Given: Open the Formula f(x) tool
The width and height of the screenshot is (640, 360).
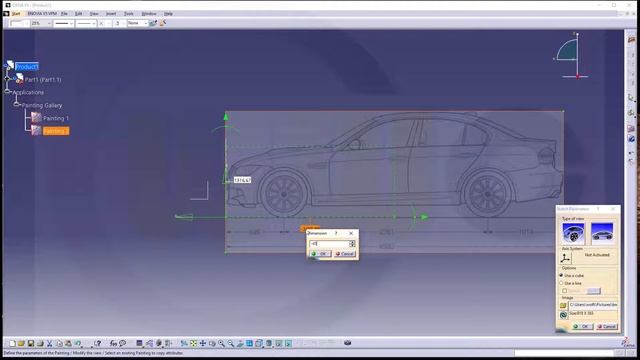Looking at the screenshot, I should click(113, 344).
